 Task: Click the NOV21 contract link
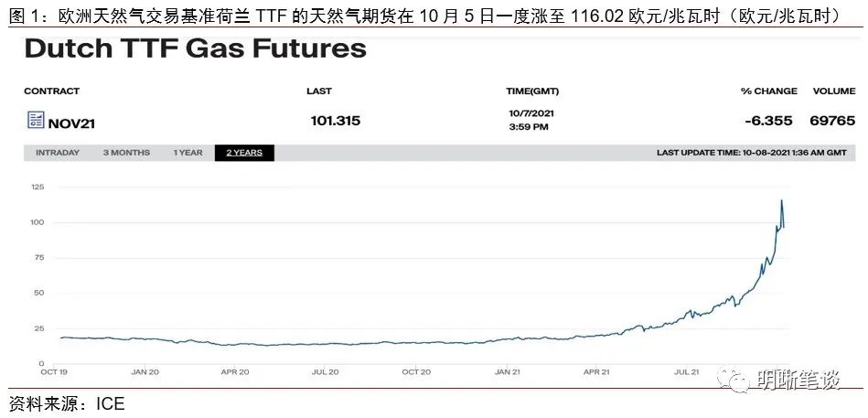71,124
